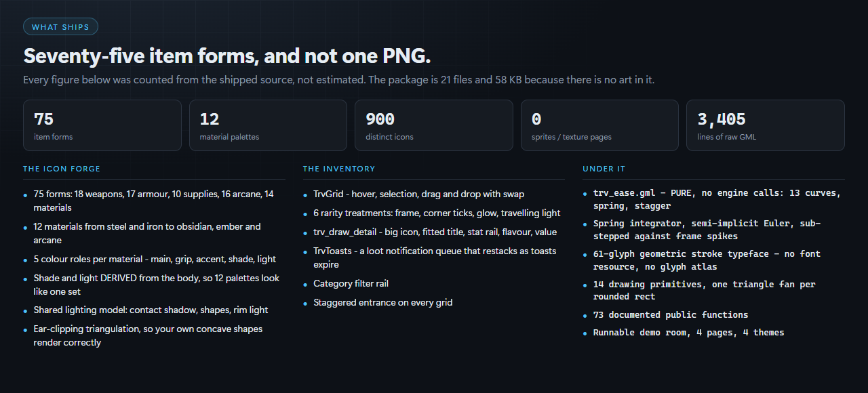The image size is (868, 393).
Task: Click the 900 distinct icons card
Action: [434, 125]
